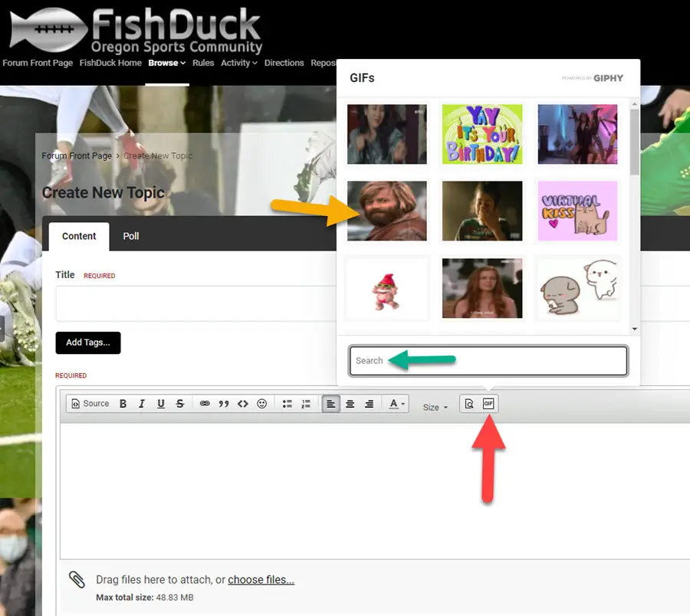Click the GIF button in toolbar

pos(488,404)
